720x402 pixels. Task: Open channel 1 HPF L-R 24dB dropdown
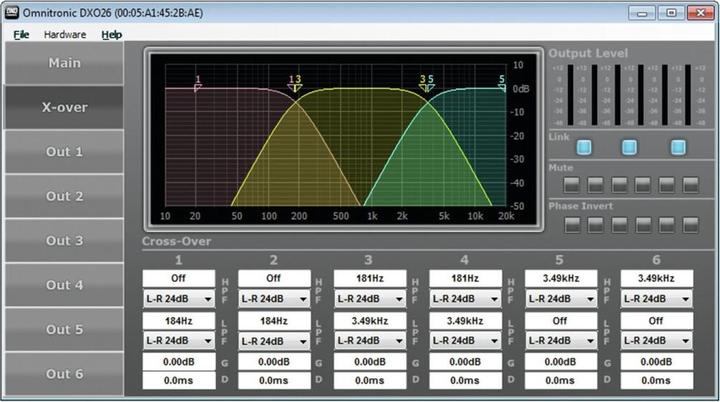[177, 299]
